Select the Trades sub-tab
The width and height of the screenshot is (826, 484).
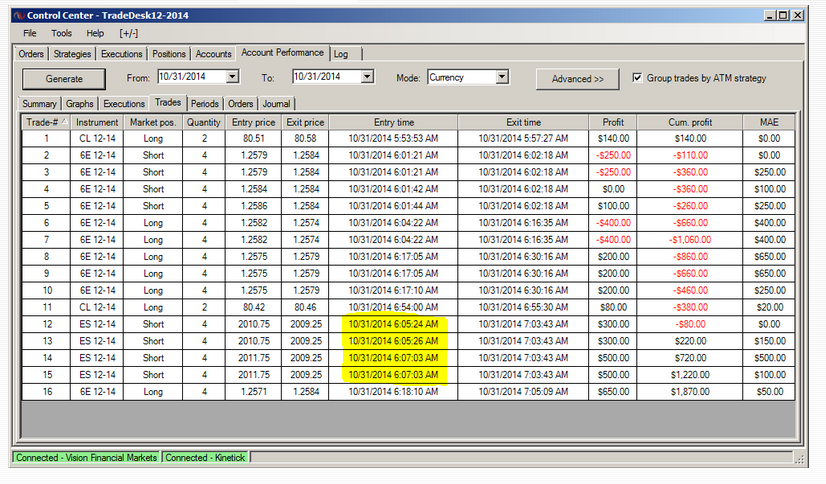click(168, 102)
